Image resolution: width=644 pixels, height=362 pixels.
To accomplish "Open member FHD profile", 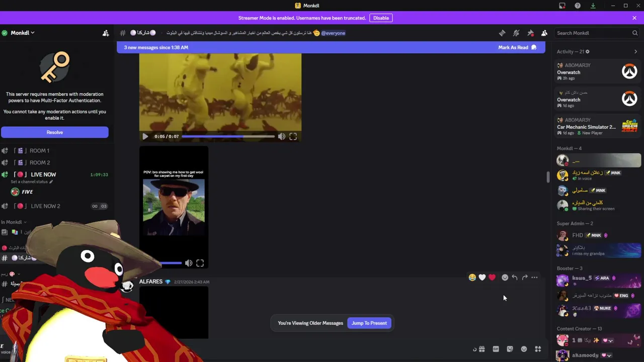I will [x=598, y=235].
